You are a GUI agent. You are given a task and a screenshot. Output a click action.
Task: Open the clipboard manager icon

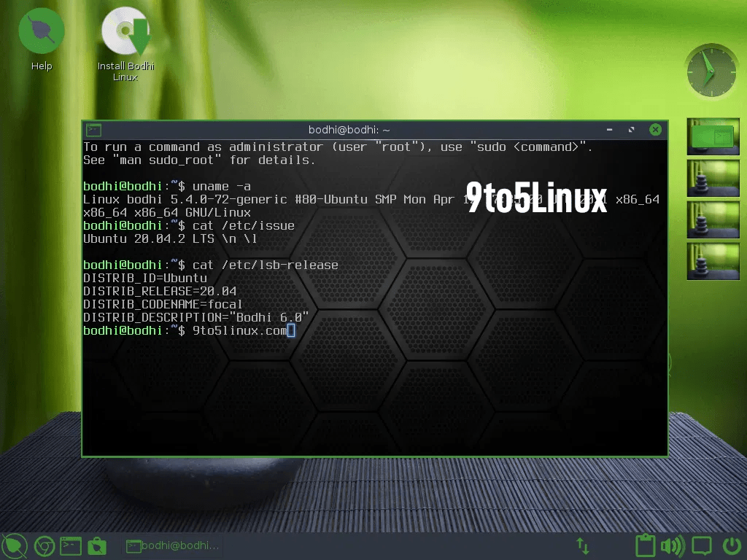[x=645, y=545]
